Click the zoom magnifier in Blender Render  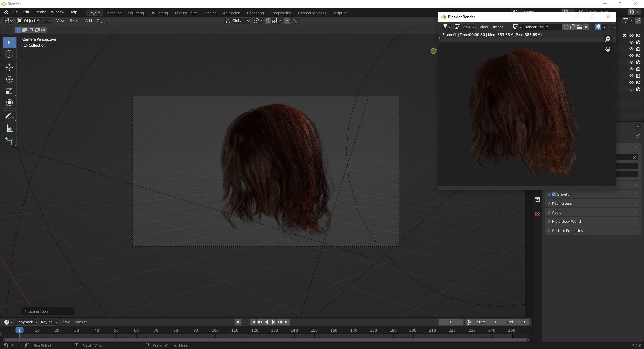point(608,39)
